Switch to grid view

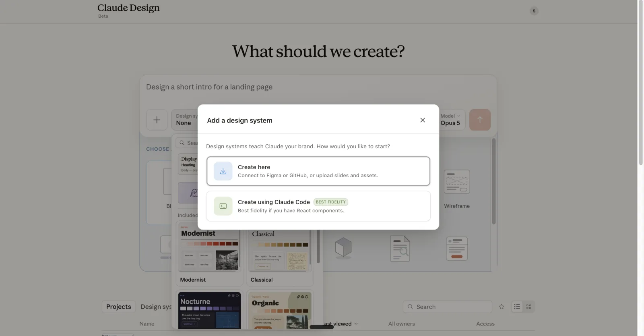point(529,307)
